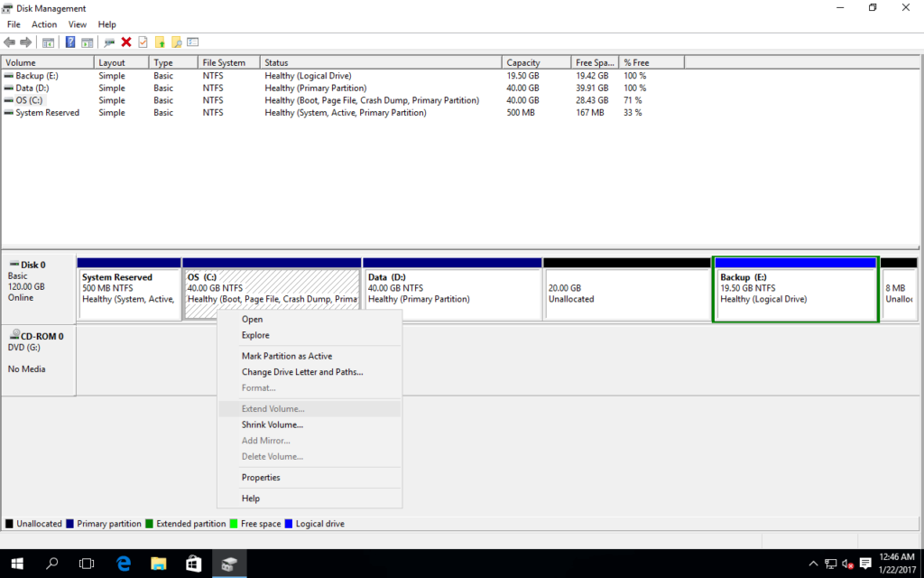Open the Action menu
The height and width of the screenshot is (578, 924).
point(43,23)
